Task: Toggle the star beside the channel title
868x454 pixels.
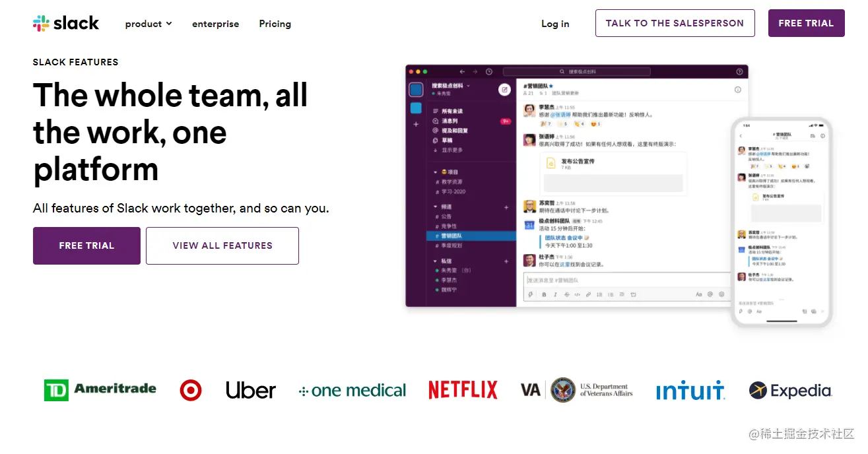Action: (551, 86)
